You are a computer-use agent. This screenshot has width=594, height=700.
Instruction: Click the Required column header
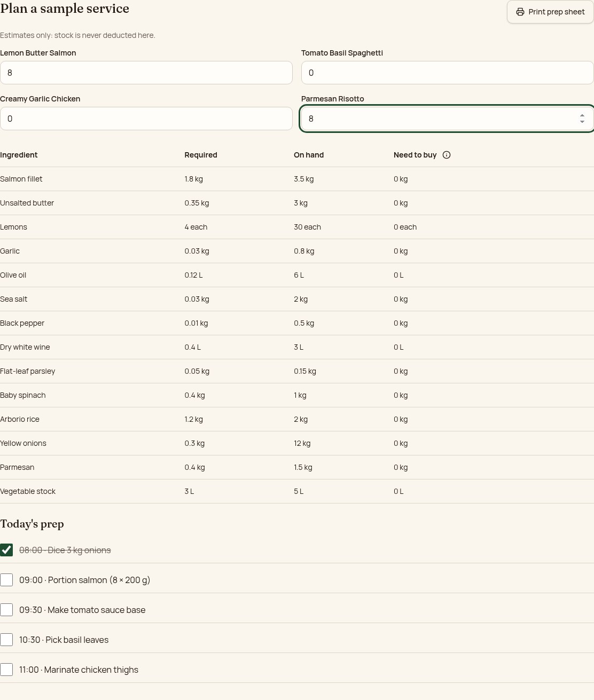pyautogui.click(x=201, y=155)
